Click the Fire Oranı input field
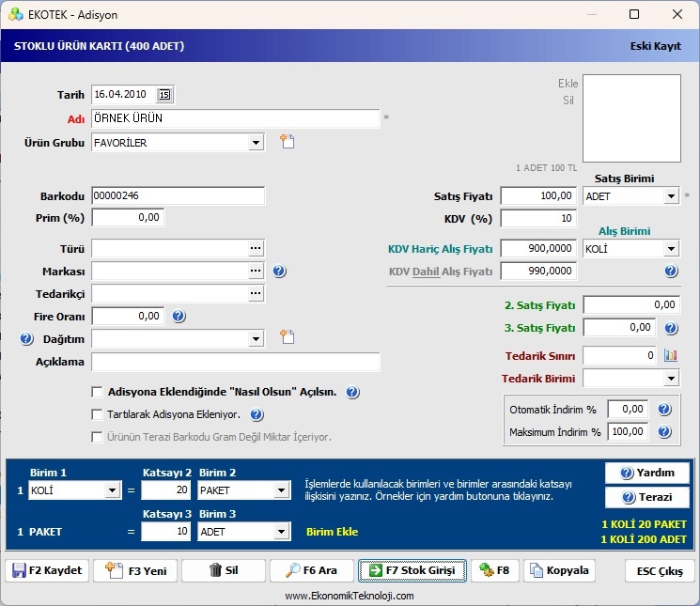 coord(128,316)
